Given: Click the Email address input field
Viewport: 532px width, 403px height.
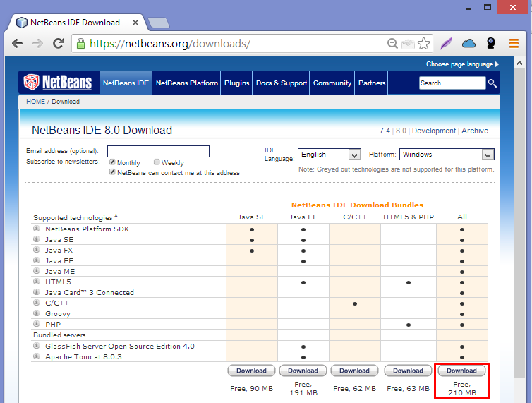Looking at the screenshot, I should 158,152.
